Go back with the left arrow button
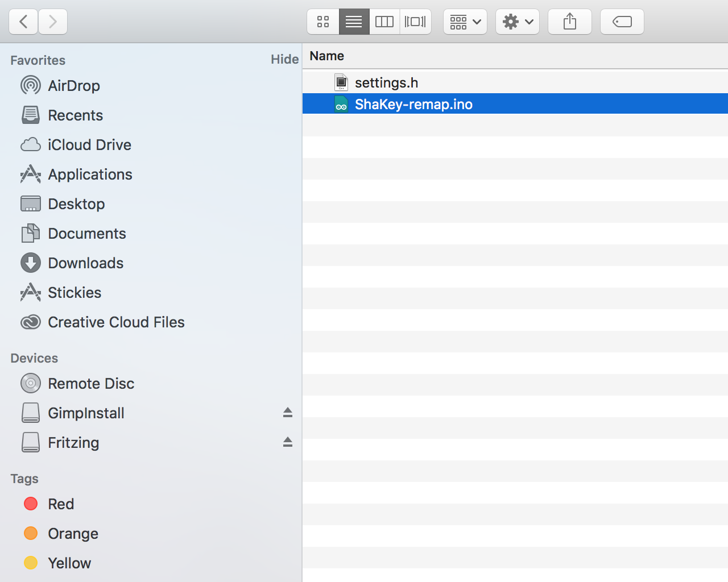The height and width of the screenshot is (582, 728). click(x=23, y=22)
